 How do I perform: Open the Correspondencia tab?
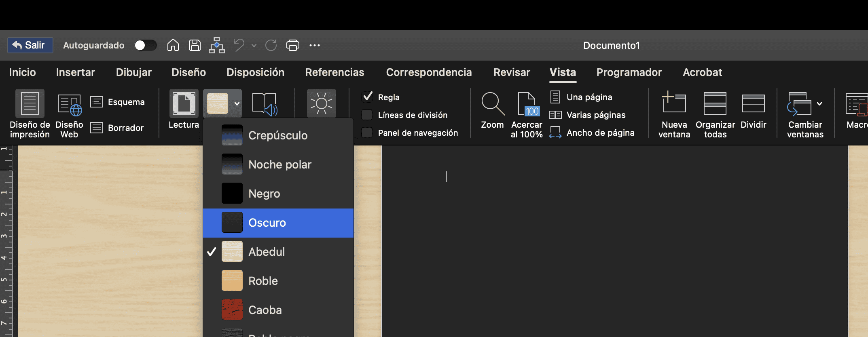(429, 72)
